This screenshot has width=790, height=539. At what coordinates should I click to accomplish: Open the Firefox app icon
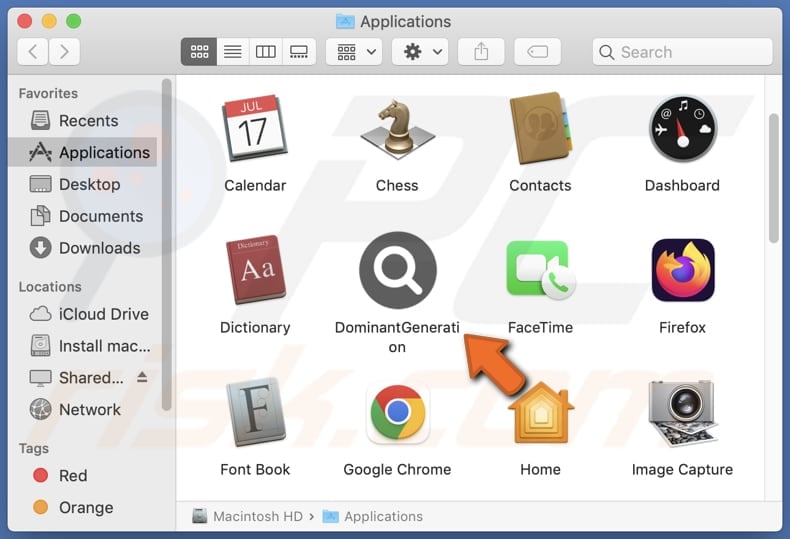pyautogui.click(x=682, y=271)
